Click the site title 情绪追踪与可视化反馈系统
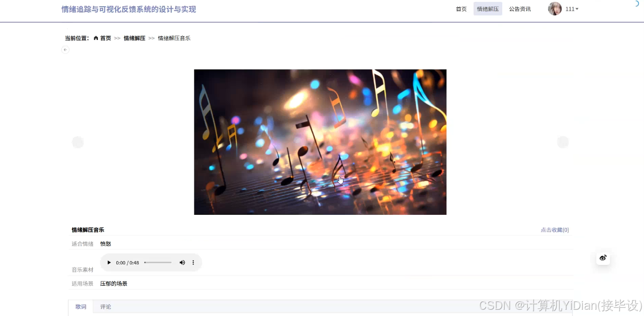 pyautogui.click(x=129, y=9)
